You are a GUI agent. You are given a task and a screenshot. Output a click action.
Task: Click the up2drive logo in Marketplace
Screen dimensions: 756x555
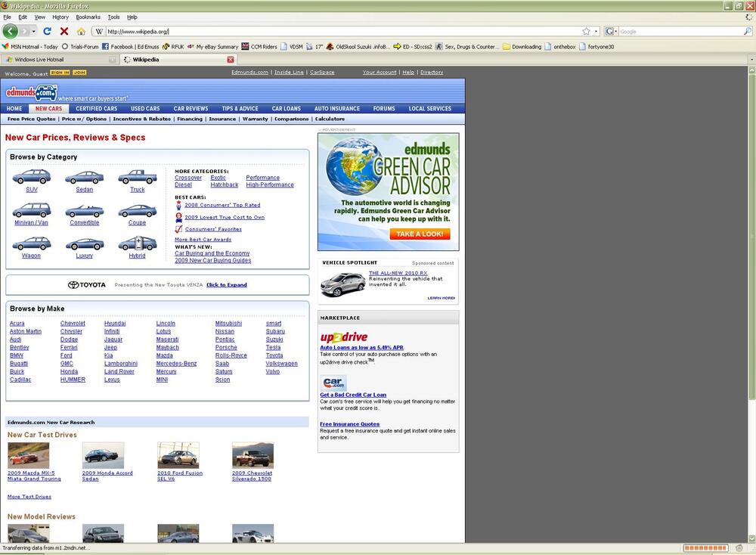344,337
